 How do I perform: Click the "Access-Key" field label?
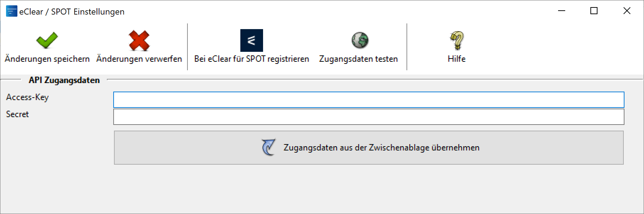27,97
